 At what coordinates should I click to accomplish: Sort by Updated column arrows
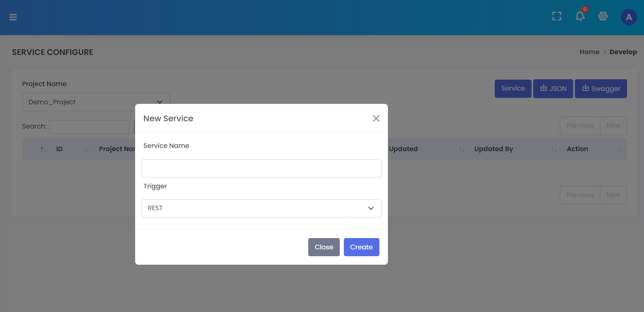click(461, 150)
